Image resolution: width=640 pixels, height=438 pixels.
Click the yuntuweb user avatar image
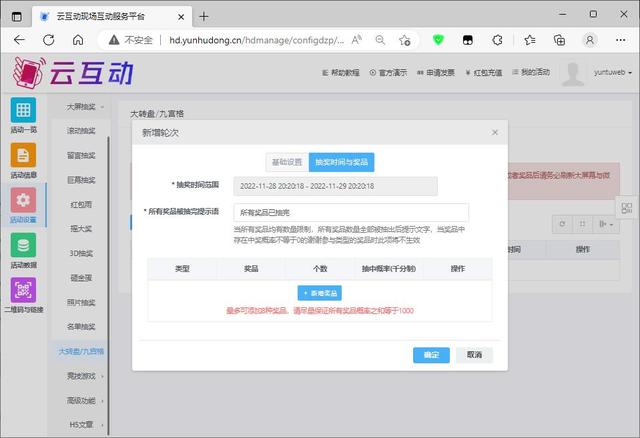pos(573,73)
